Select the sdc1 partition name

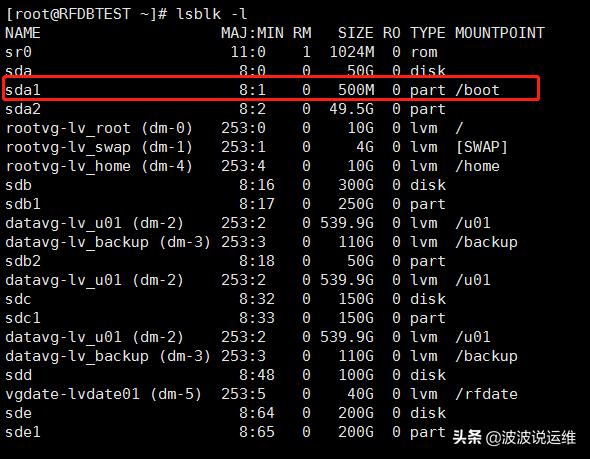tap(23, 318)
